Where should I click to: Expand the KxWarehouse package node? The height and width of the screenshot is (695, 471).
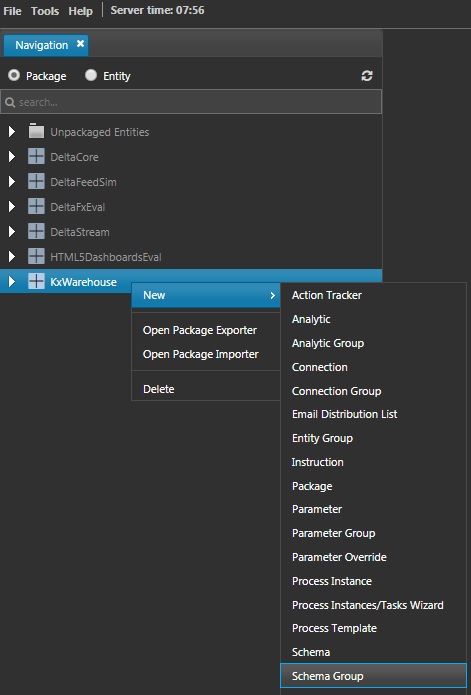(12, 281)
